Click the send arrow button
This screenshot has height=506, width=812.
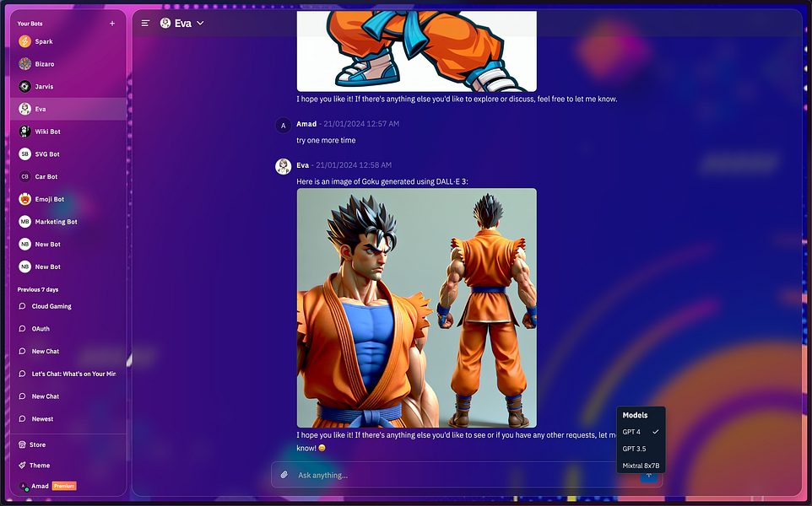pyautogui.click(x=649, y=475)
